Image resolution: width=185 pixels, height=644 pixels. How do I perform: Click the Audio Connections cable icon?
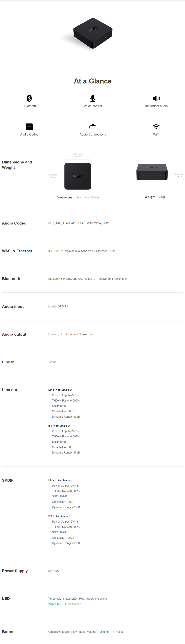click(x=93, y=127)
